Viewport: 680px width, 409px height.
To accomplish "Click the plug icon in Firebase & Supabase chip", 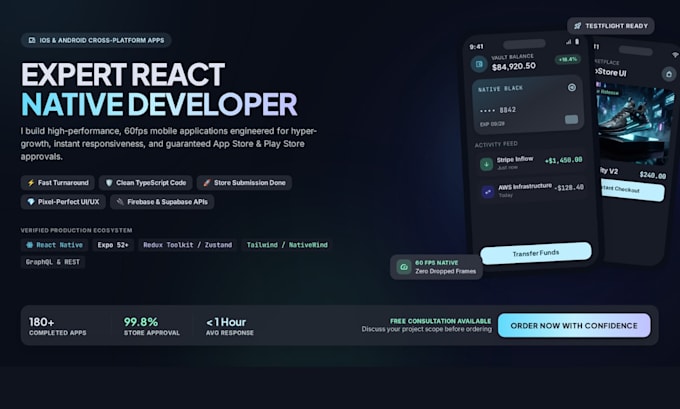I will [x=120, y=202].
